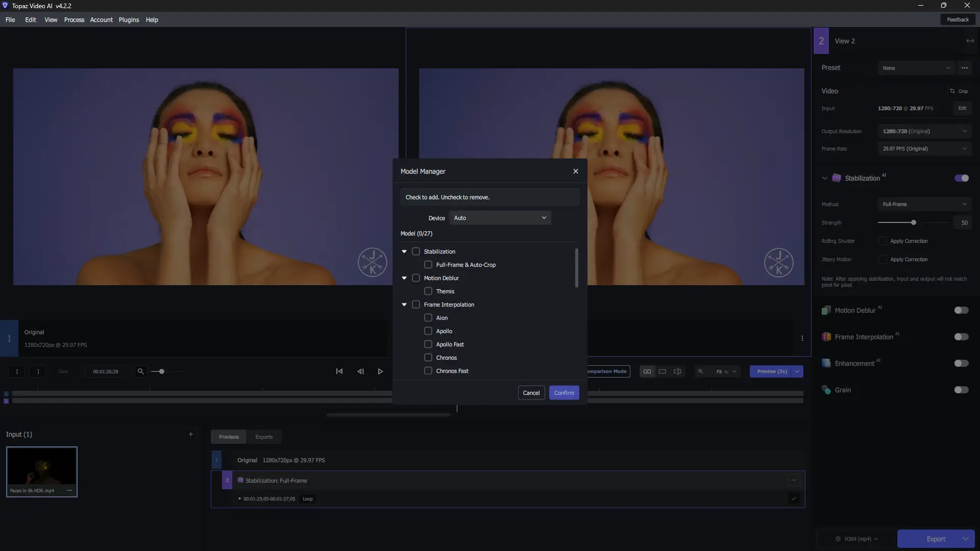This screenshot has width=980, height=551.
Task: Switch to the Exports tab
Action: click(264, 437)
